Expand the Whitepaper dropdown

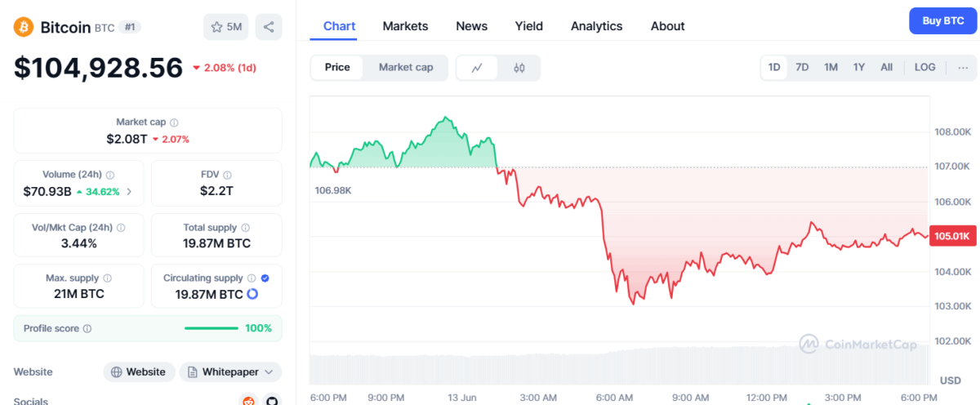(230, 372)
